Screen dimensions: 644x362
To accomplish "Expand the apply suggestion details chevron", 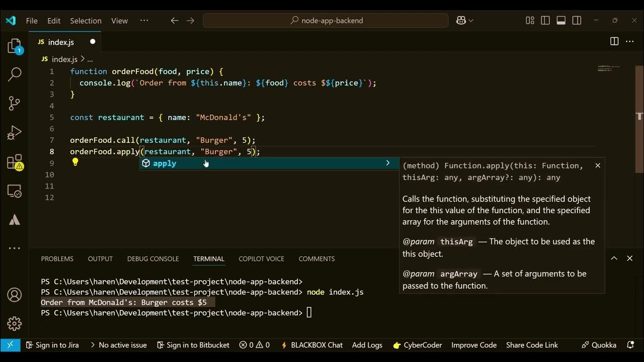I will pos(388,163).
